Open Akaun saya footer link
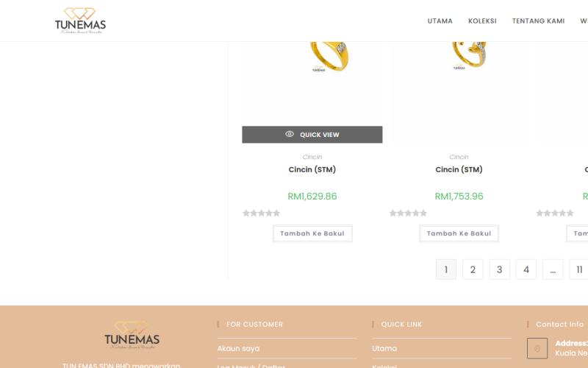 pyautogui.click(x=238, y=348)
